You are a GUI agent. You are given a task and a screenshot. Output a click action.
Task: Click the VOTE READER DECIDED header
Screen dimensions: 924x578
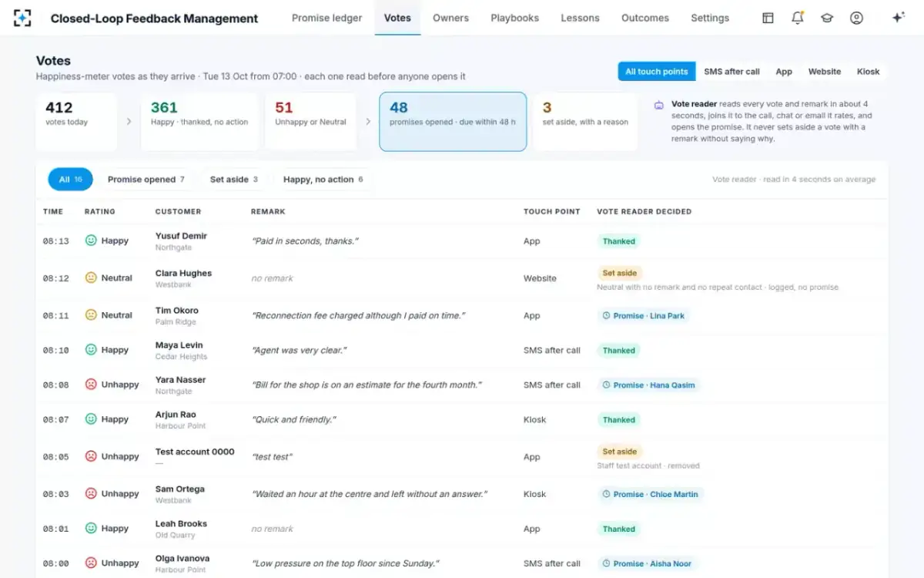(644, 211)
